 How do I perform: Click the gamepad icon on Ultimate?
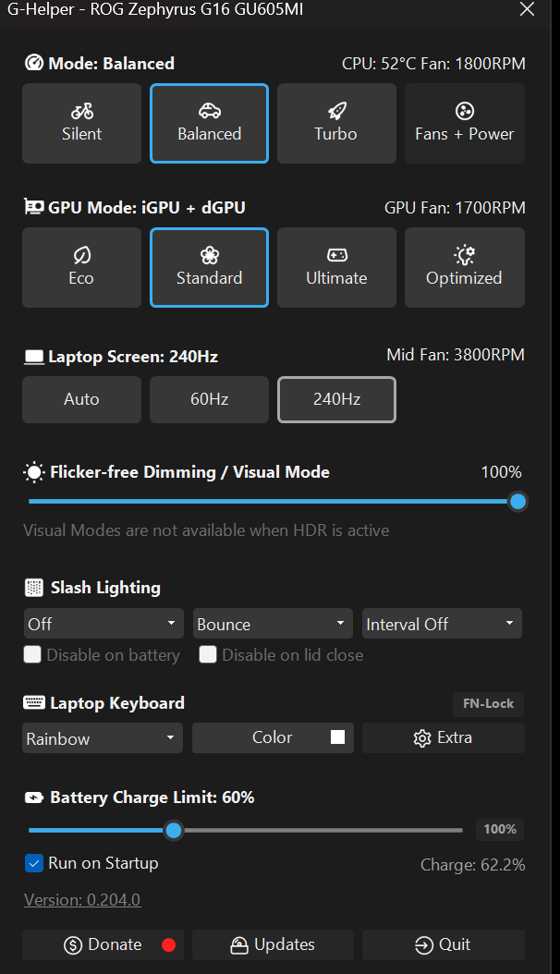click(336, 255)
